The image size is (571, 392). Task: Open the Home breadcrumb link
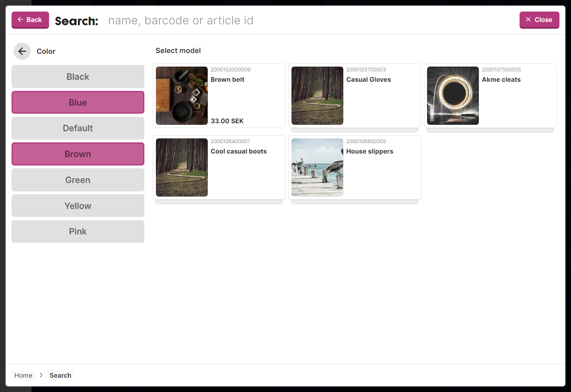[23, 375]
